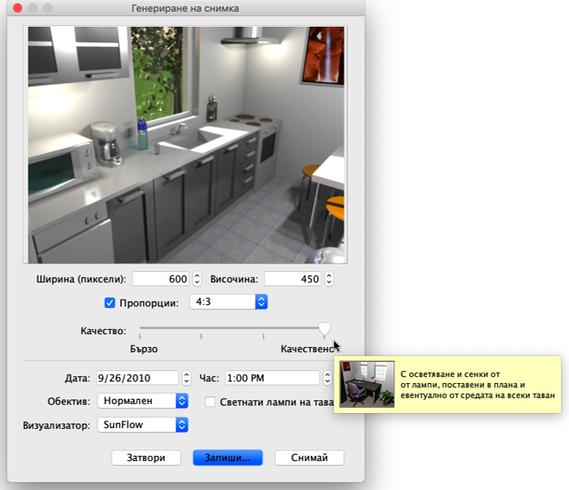569x490 pixels.
Task: Click the date field stepper arrows
Action: tap(187, 378)
